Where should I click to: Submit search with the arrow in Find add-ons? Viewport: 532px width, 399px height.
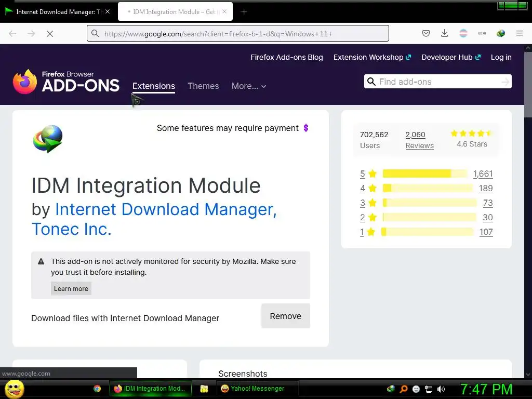pos(505,82)
